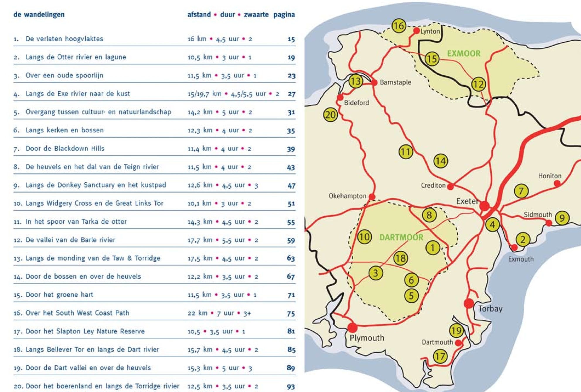Click walk marker 16 near Lynton
The image size is (581, 392).
click(x=398, y=26)
